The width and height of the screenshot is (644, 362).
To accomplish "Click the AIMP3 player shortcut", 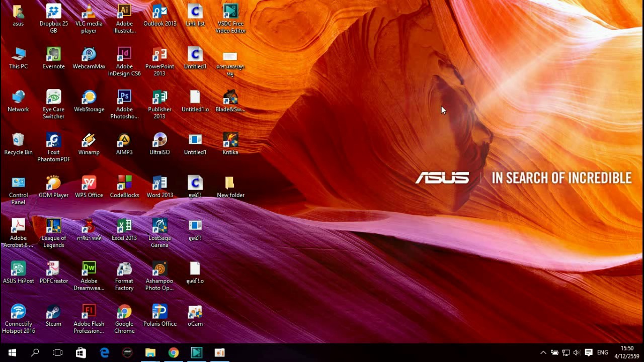I will [124, 143].
